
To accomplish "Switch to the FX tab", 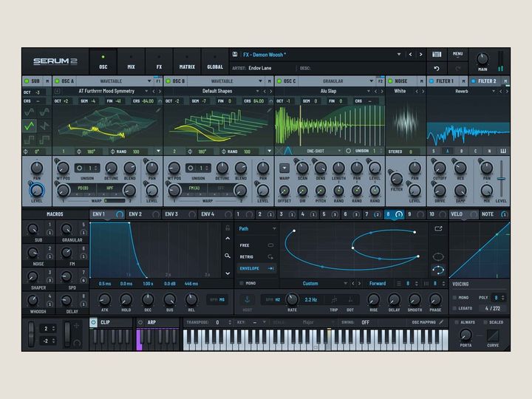I will [x=159, y=62].
